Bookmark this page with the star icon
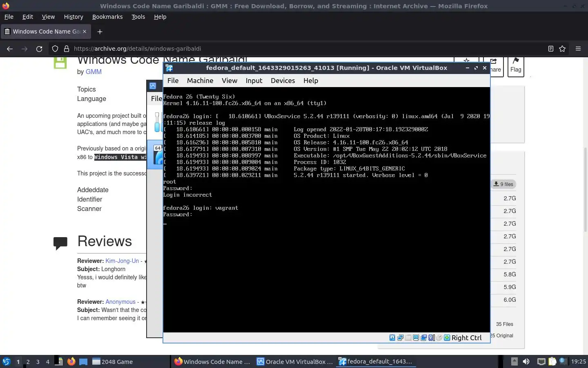The height and width of the screenshot is (368, 588). pyautogui.click(x=562, y=49)
